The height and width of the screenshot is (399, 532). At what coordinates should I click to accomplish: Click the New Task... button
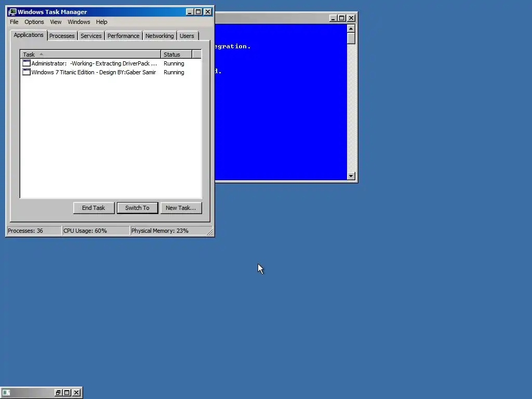tap(181, 208)
